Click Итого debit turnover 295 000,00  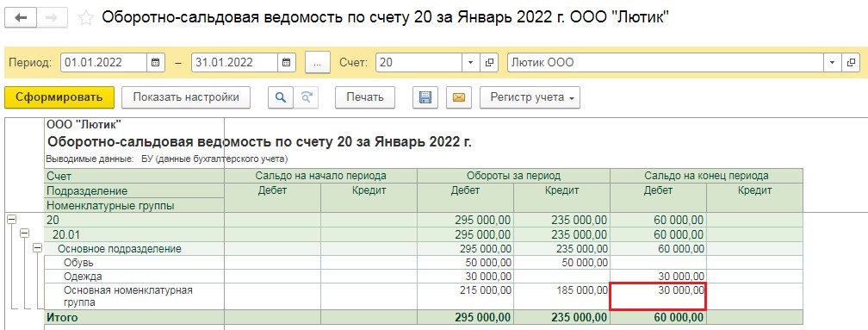point(465,317)
